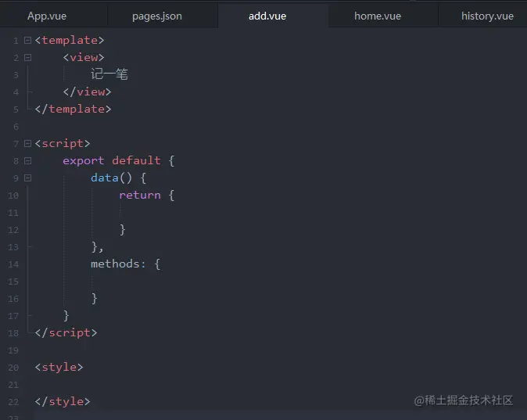Click line number 6 in gutter
The height and width of the screenshot is (420, 527).
point(16,127)
